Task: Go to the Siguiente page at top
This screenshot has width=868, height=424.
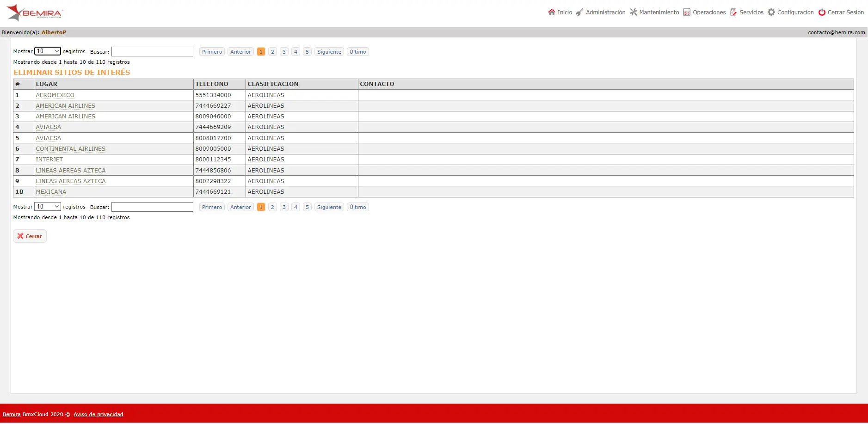Action: click(x=329, y=52)
